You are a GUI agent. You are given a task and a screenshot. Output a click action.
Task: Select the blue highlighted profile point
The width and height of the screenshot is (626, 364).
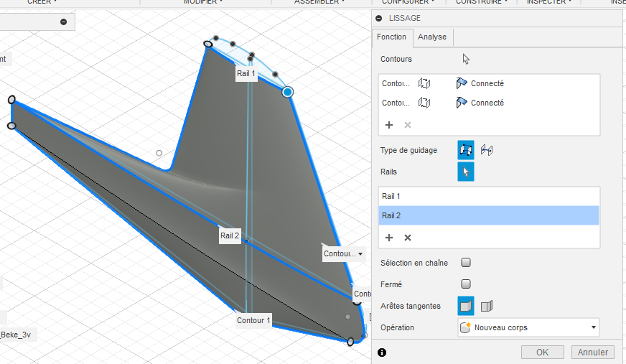[x=287, y=92]
